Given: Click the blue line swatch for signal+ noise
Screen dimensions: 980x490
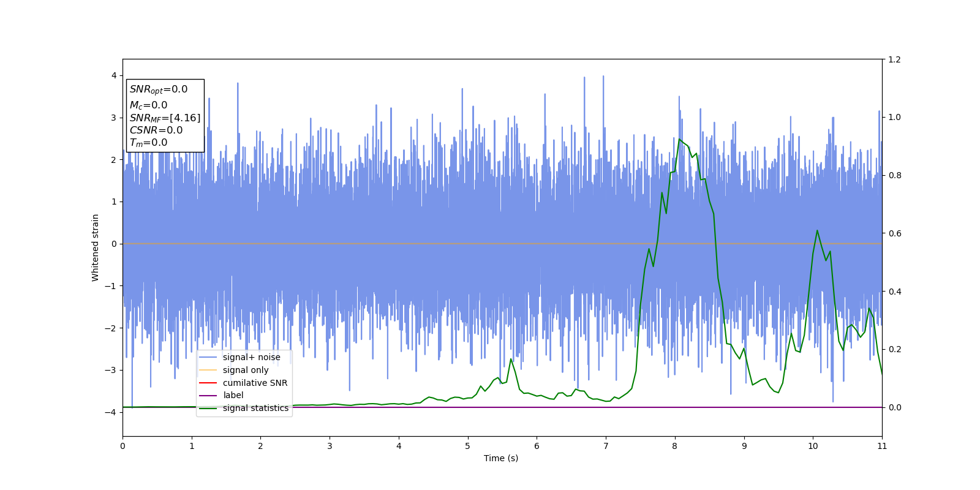Looking at the screenshot, I should click(208, 358).
